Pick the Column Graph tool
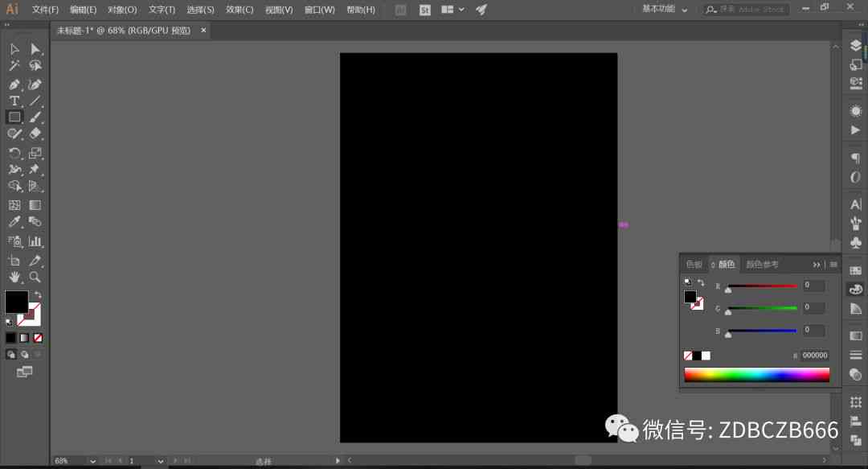This screenshot has width=868, height=469. tap(35, 241)
